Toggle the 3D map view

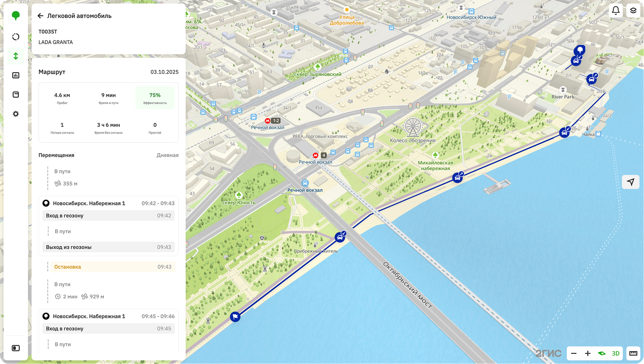[x=615, y=354]
